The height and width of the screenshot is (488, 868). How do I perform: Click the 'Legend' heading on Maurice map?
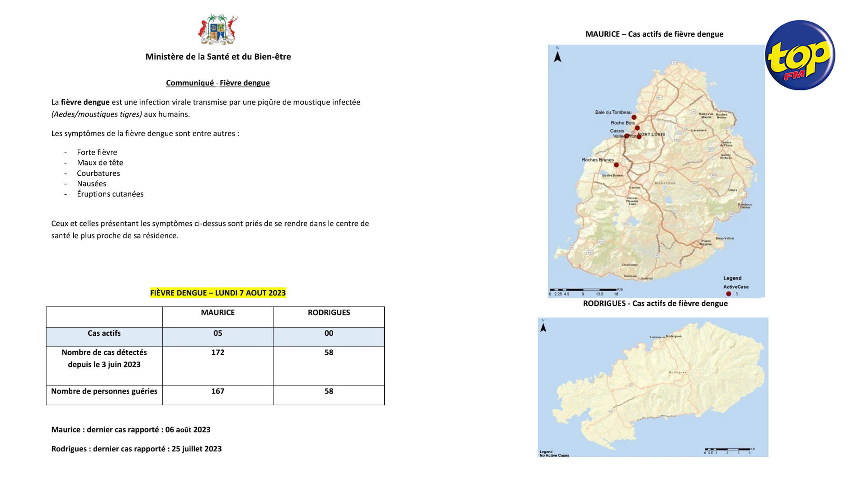coord(732,278)
